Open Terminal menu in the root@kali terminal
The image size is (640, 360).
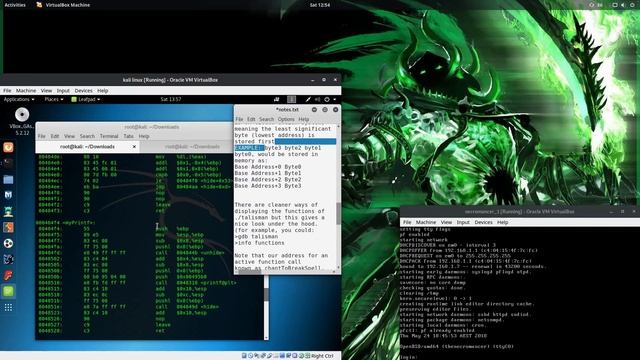tap(109, 136)
